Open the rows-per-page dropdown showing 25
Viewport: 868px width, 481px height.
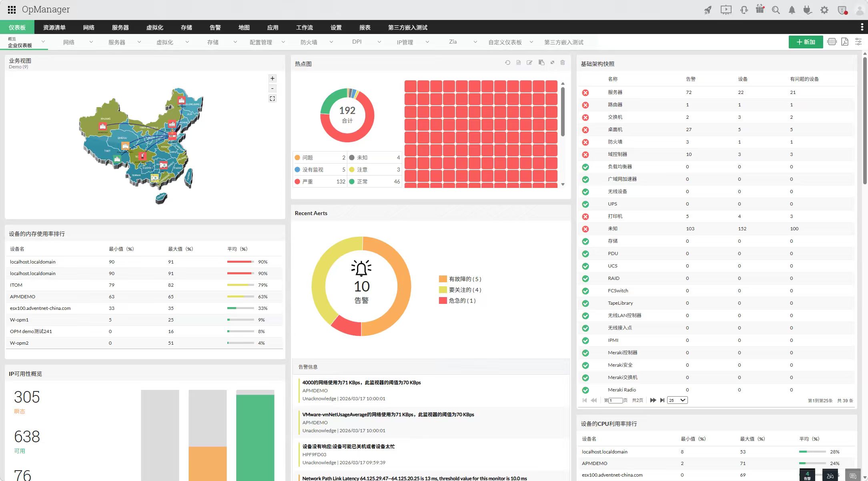678,400
